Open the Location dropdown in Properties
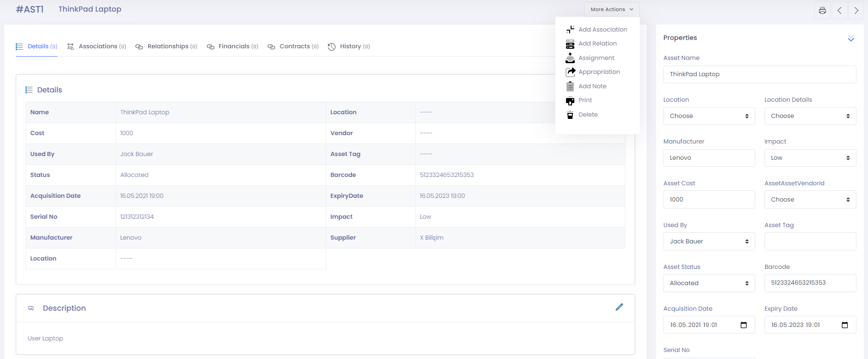Viewport: 868px width, 359px height. (709, 116)
